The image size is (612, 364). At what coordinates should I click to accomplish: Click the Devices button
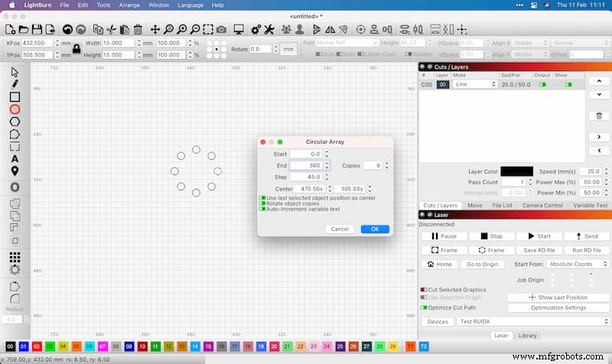point(438,321)
